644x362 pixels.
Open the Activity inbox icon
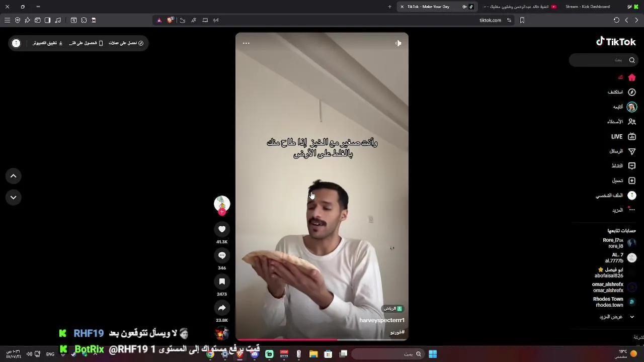(632, 166)
